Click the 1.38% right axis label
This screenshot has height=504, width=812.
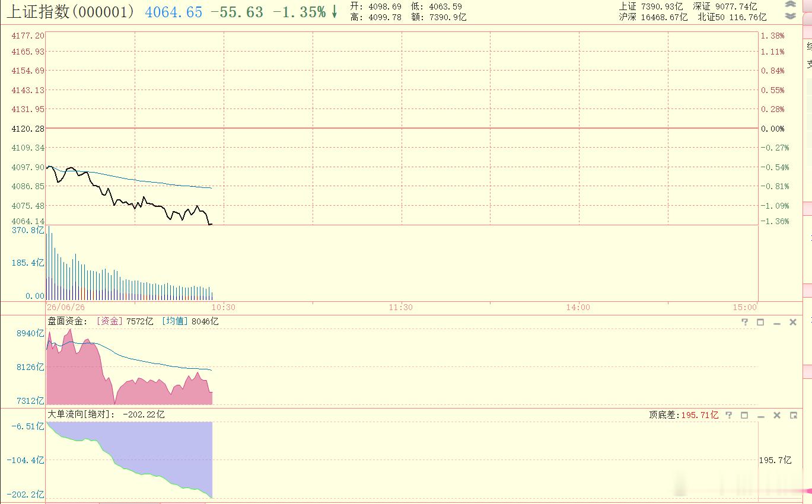pyautogui.click(x=773, y=36)
